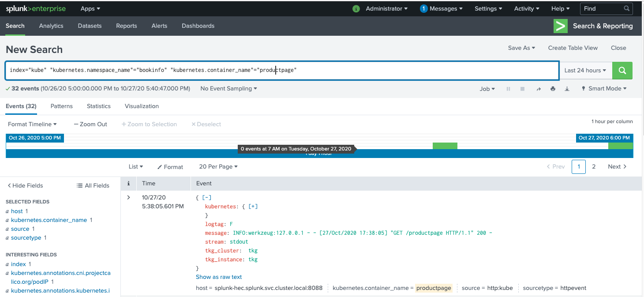
Task: Switch to the Patterns tab
Action: pyautogui.click(x=62, y=106)
